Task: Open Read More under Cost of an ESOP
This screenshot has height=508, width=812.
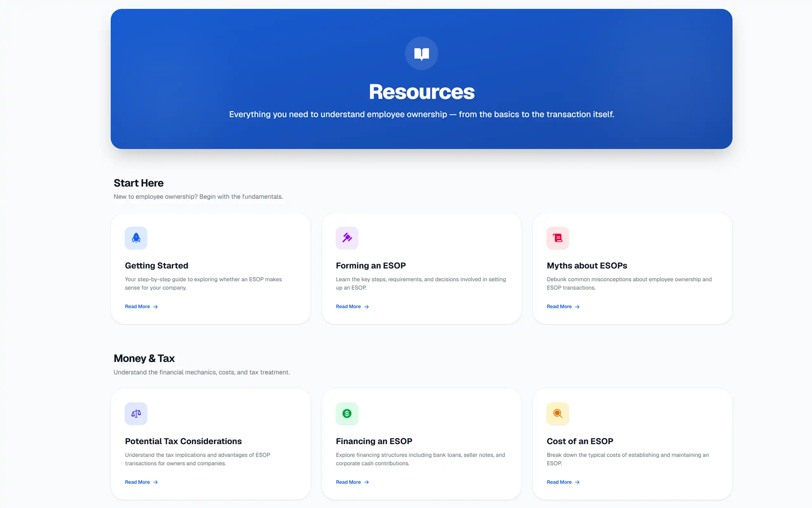Action: pos(559,482)
